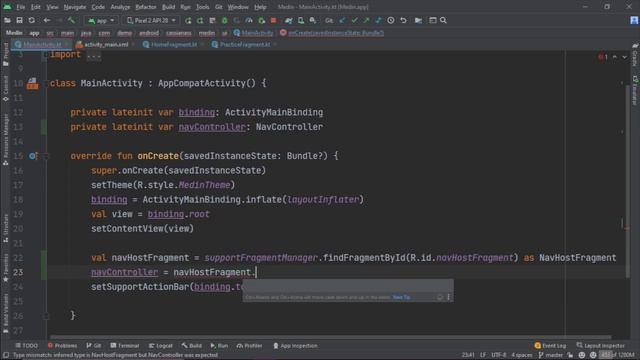
Task: Click the Git push arrow icon
Action: pos(366,20)
